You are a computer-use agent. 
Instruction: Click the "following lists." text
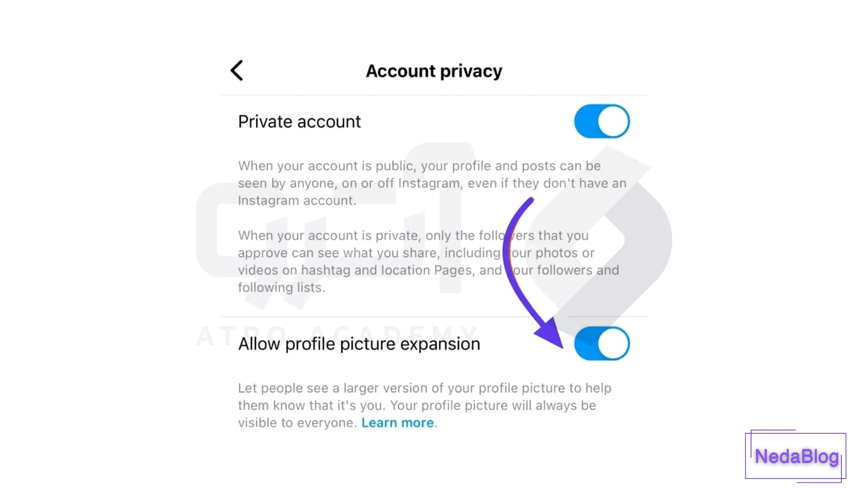(281, 288)
